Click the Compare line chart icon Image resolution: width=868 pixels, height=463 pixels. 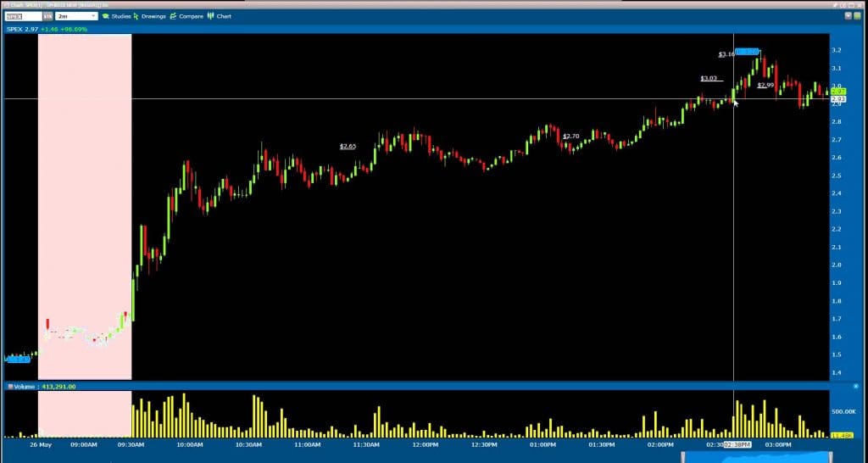[173, 16]
